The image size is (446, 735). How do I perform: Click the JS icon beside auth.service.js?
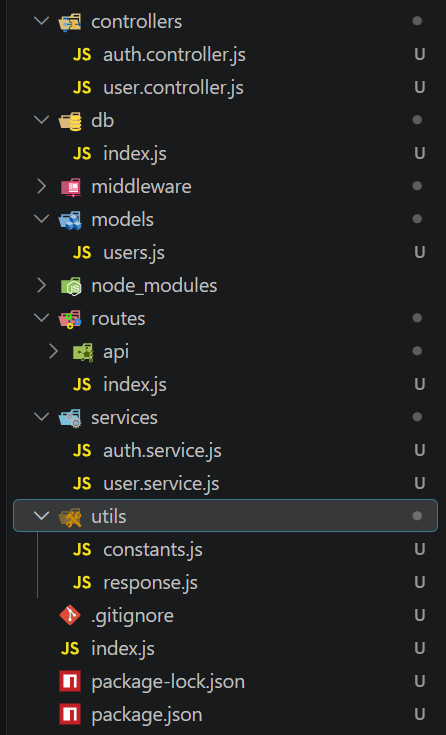click(82, 451)
